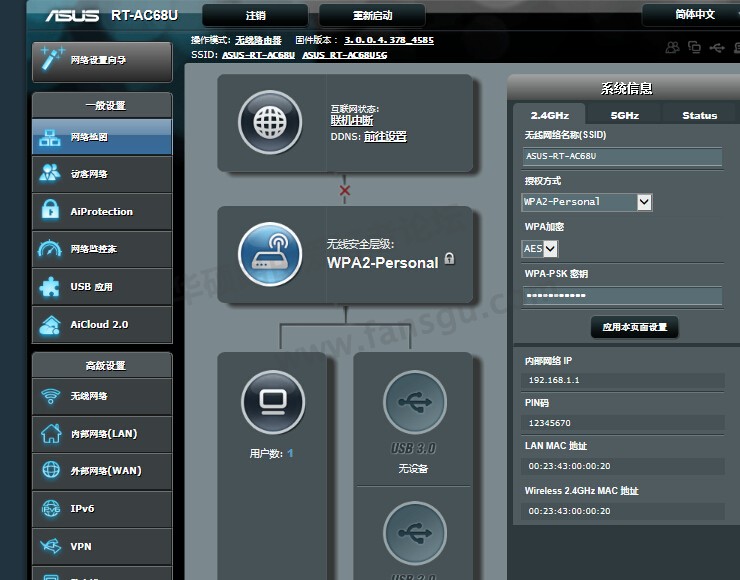Viewport: 740px width, 580px height.
Task: Click the lower USB 2.0 port icon
Action: point(415,533)
